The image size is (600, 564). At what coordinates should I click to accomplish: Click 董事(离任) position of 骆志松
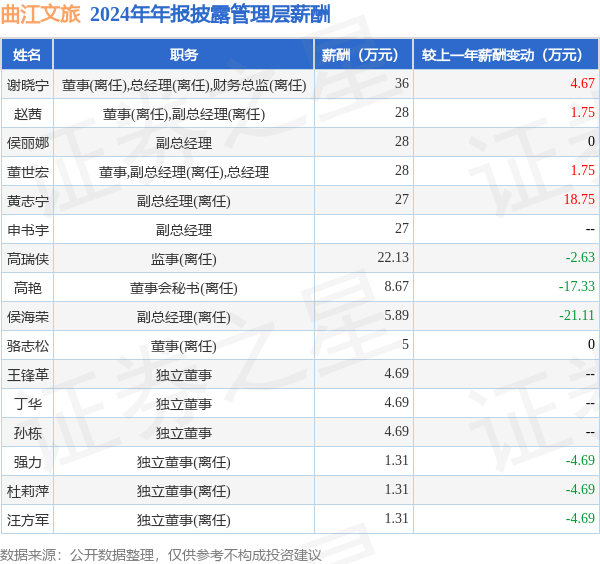184,346
